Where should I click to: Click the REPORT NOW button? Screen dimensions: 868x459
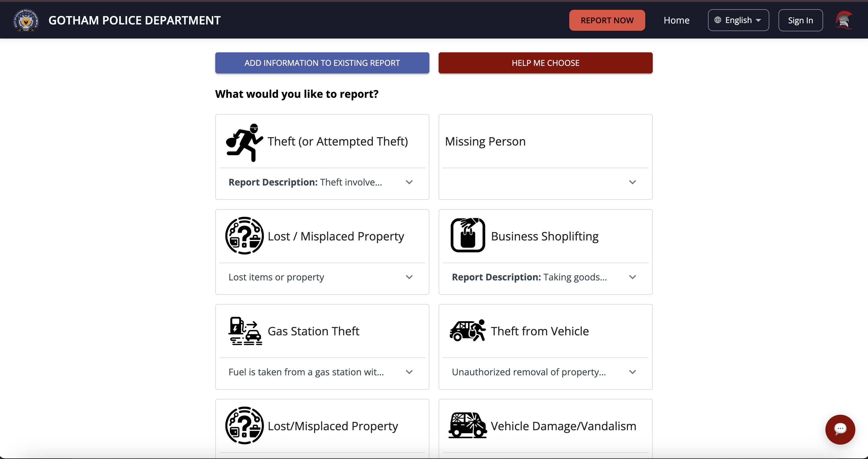tap(607, 20)
